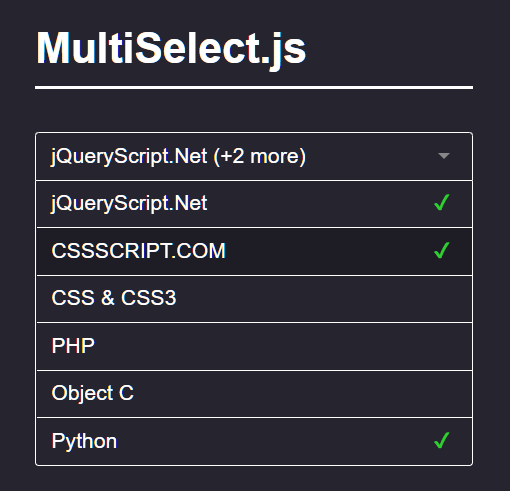
Task: Choose PHP from the option list
Action: coord(254,346)
